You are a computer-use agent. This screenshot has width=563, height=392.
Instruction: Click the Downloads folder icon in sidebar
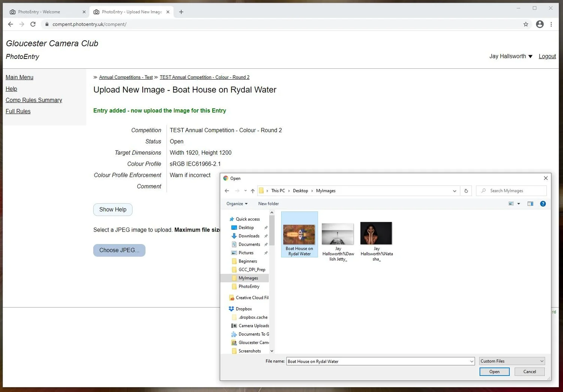coord(234,236)
